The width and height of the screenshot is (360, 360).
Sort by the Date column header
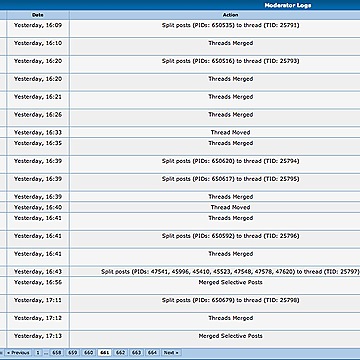click(x=38, y=15)
